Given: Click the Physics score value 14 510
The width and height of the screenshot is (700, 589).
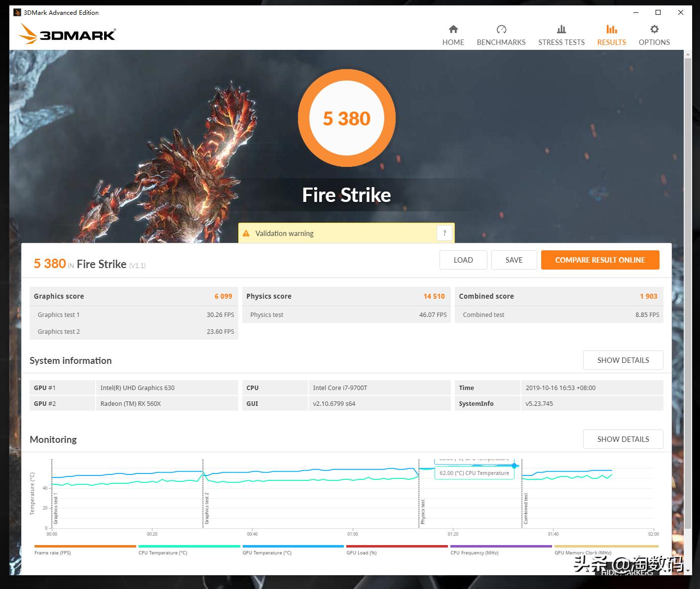Looking at the screenshot, I should click(434, 296).
